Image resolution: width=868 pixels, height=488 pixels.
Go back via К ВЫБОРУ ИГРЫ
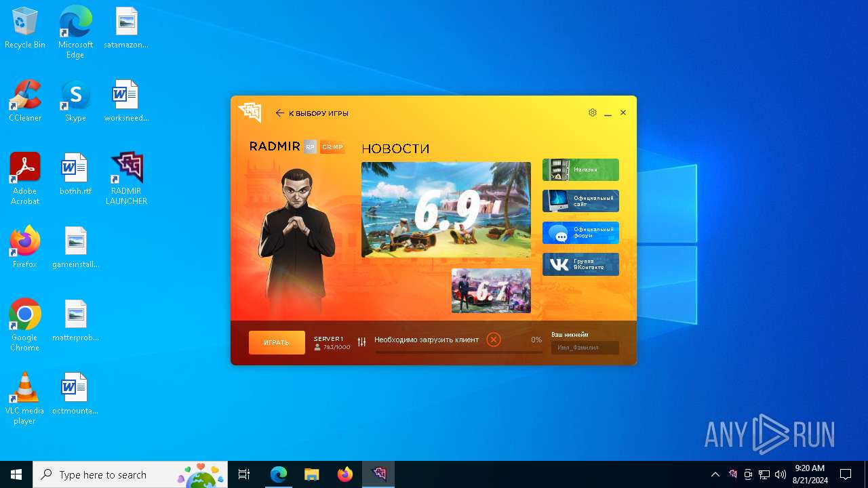pos(312,113)
